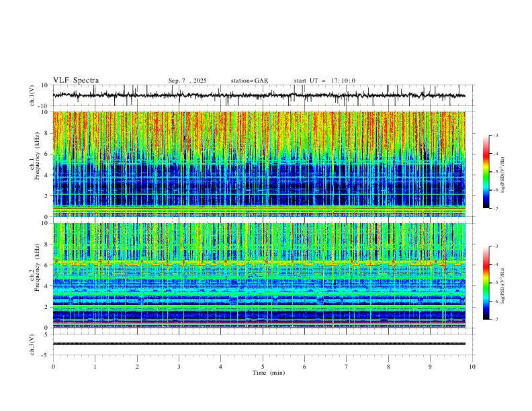Click the ch.2 spectrogram color scale bar
Viewport: 532px width, 411px height.
pyautogui.click(x=486, y=283)
